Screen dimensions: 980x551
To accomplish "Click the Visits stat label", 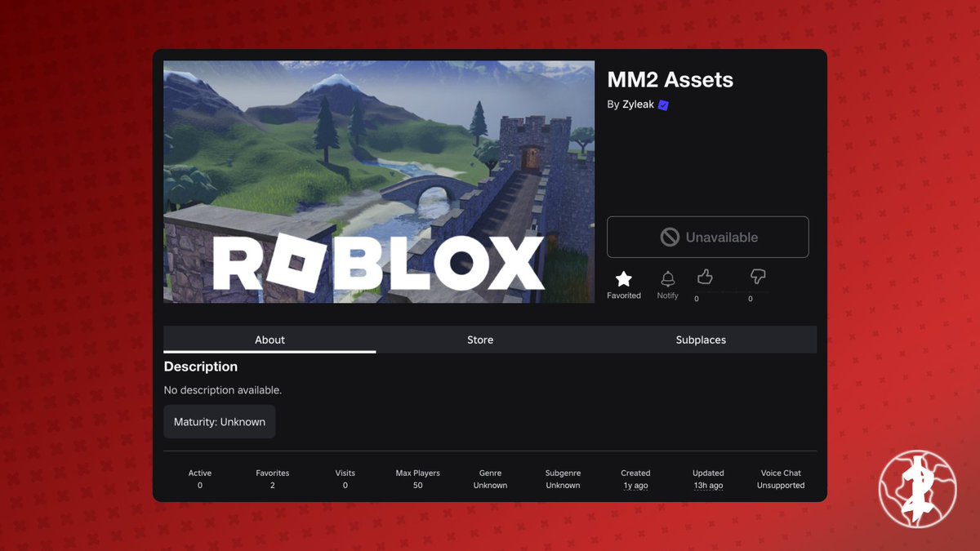I will [345, 473].
